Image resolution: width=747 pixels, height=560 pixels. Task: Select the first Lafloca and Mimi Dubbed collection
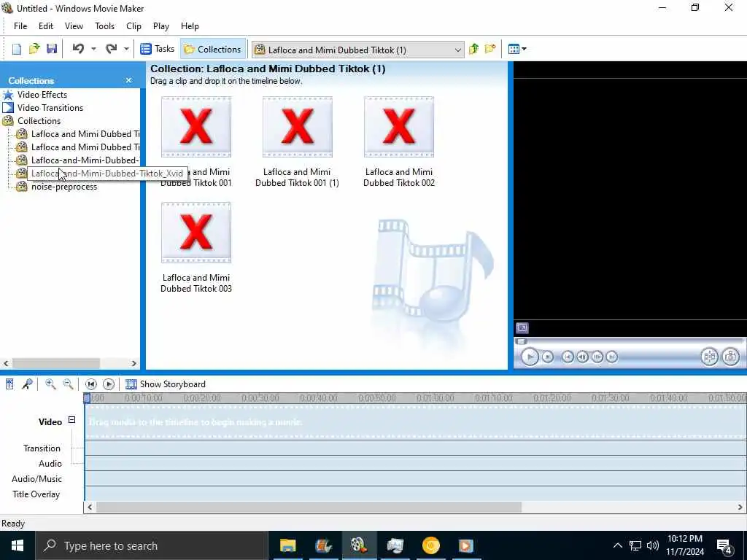pyautogui.click(x=85, y=134)
